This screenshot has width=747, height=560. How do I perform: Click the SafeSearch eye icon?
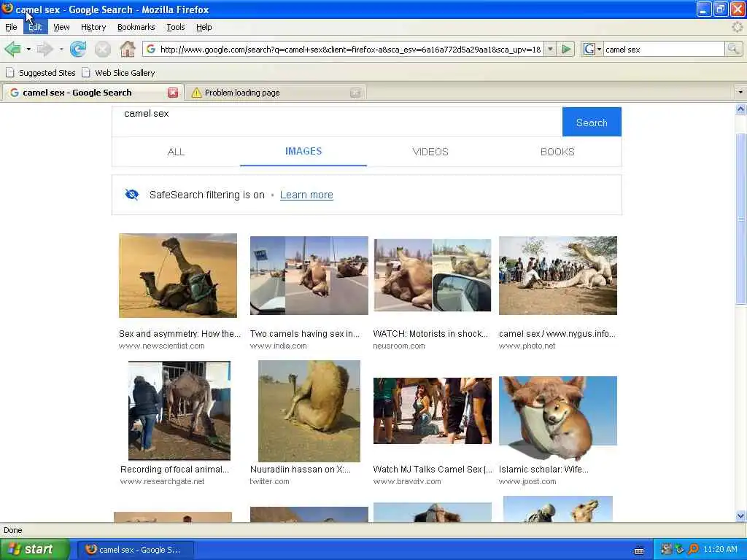pyautogui.click(x=131, y=194)
